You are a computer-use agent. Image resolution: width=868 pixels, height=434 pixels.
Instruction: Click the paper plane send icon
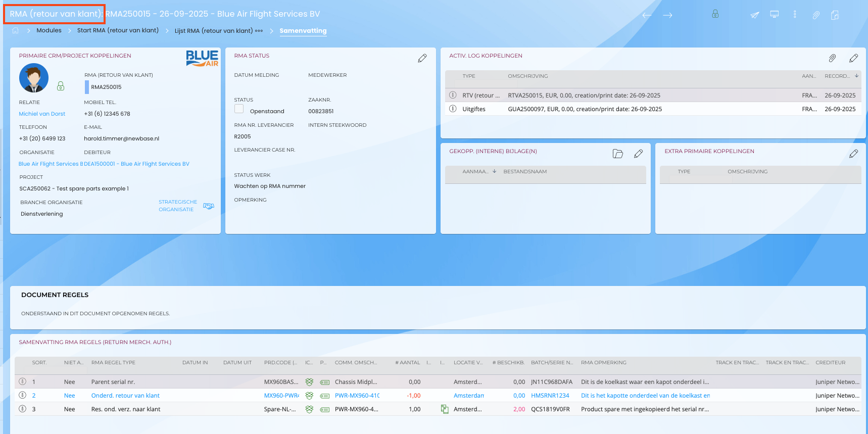pos(754,15)
